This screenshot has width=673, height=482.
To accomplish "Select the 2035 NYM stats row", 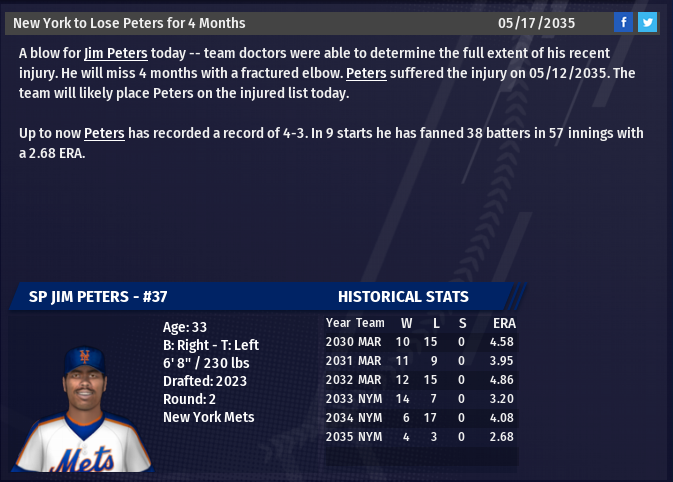I will point(420,437).
